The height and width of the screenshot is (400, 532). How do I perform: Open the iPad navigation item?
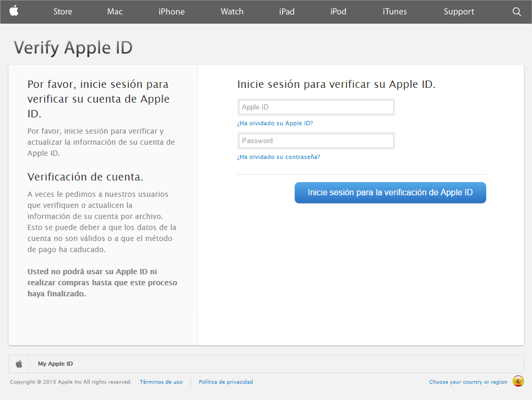(287, 12)
